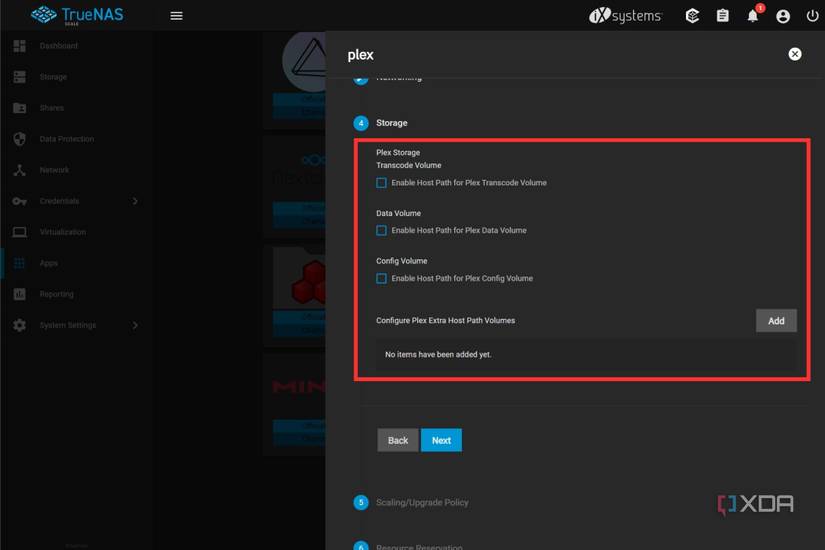The height and width of the screenshot is (550, 825).
Task: Enable Host Path for Plex Transcode Volume
Action: click(x=381, y=183)
